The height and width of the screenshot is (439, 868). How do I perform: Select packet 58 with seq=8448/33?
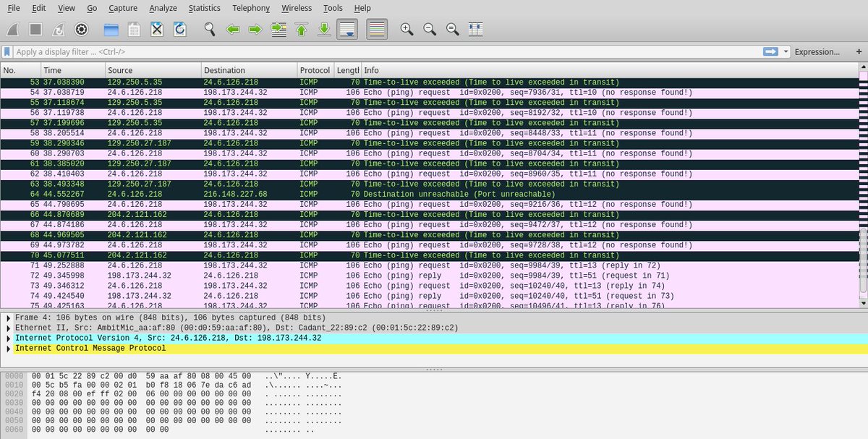[429, 133]
